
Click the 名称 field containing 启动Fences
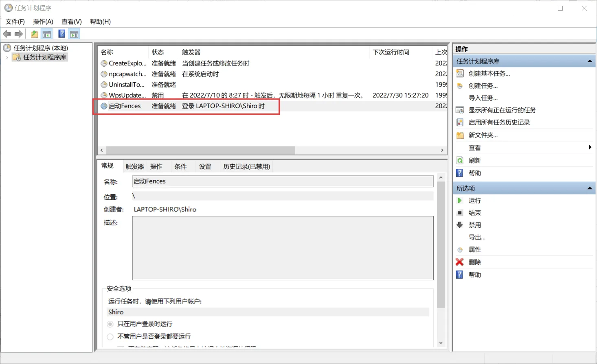(283, 181)
